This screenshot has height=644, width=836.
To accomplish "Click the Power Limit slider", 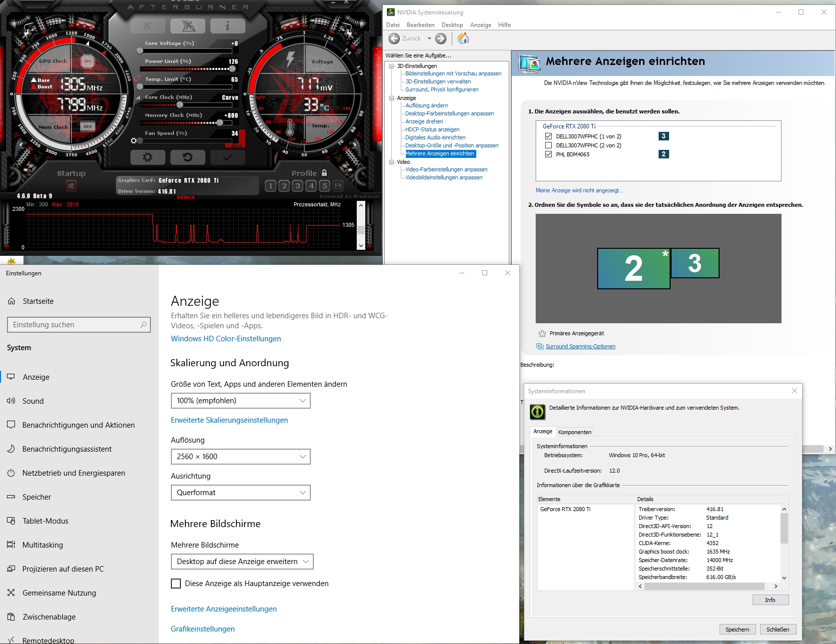I will pos(188,68).
